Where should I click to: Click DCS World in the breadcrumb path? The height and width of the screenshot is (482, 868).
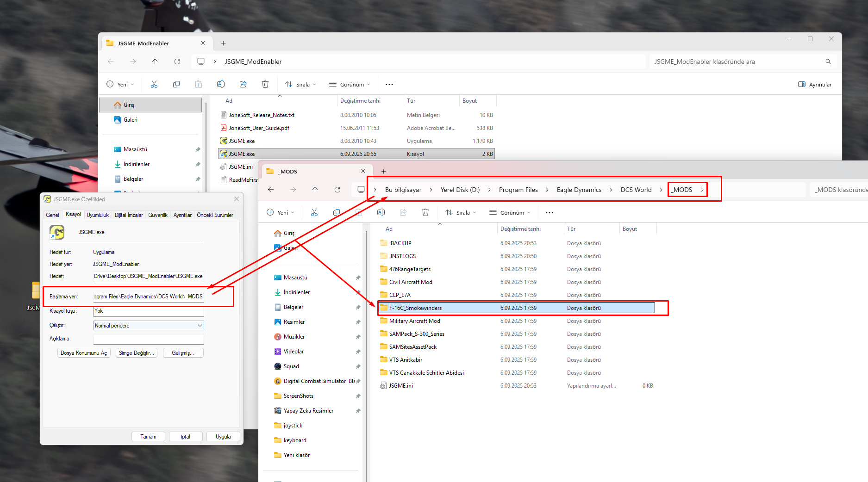click(636, 190)
